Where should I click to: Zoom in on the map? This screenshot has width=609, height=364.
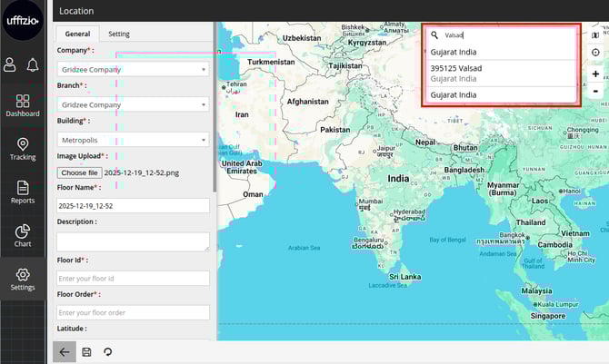595,74
